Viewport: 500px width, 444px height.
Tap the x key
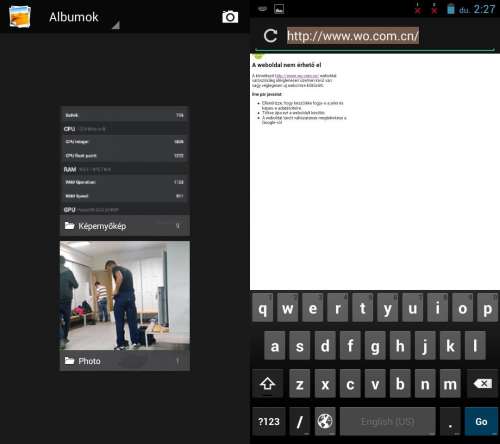tap(325, 384)
